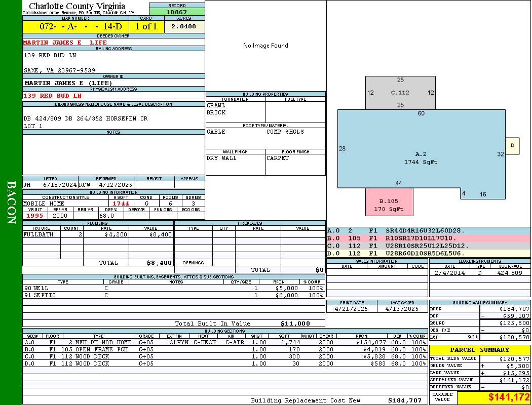
Task: Select the acres value 2.0400
Action: tap(184, 27)
